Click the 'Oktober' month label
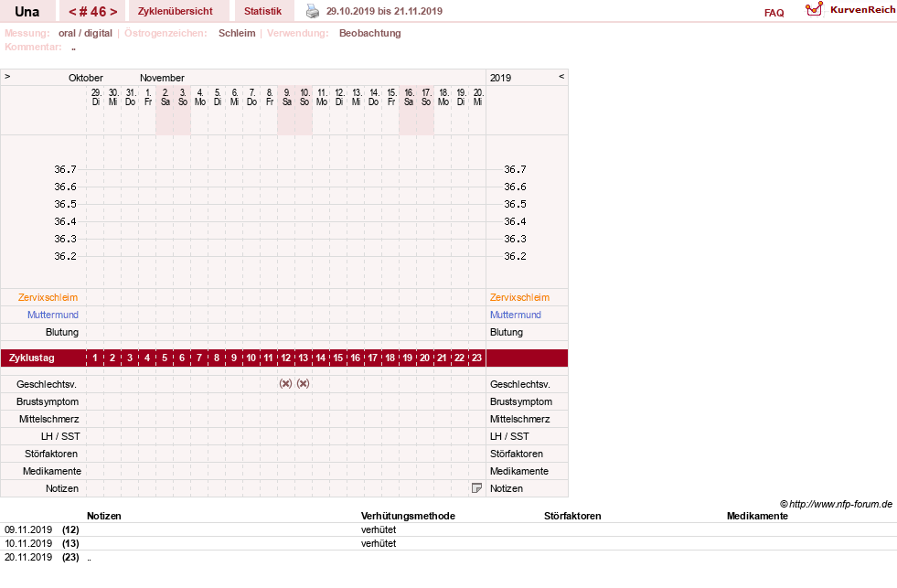This screenshot has height=588, width=897. tap(86, 78)
